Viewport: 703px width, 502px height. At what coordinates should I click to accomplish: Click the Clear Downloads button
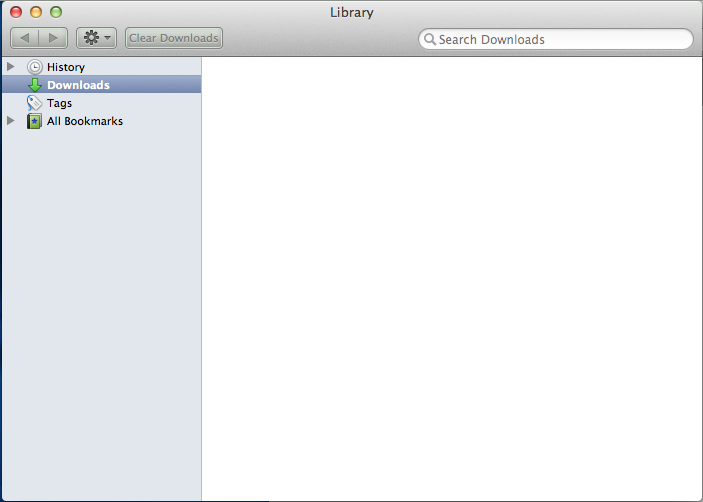(x=174, y=38)
